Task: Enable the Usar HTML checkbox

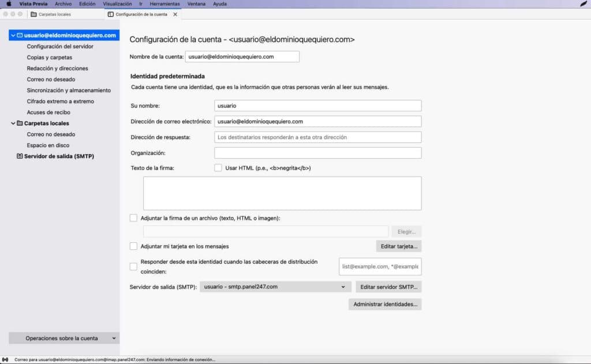Action: pos(218,168)
